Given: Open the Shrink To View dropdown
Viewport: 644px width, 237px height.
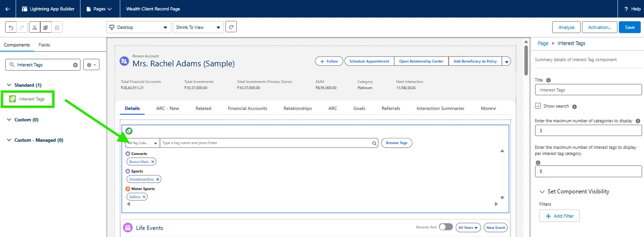Looking at the screenshot, I should point(198,27).
